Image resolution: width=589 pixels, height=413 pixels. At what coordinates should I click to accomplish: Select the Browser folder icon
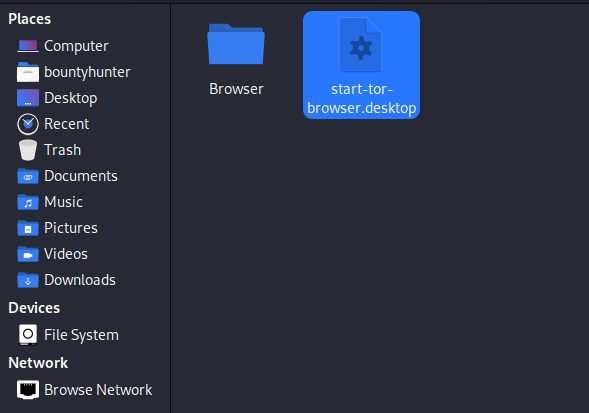pyautogui.click(x=236, y=44)
